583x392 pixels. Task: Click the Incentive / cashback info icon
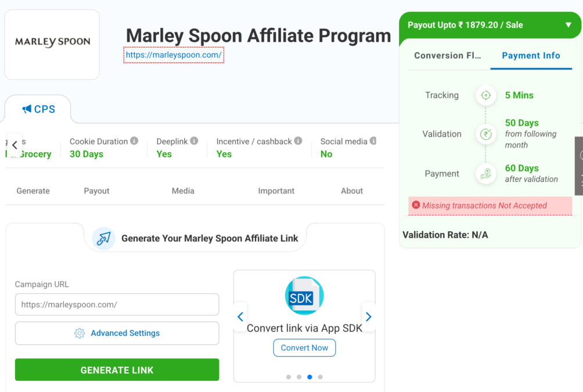[298, 141]
